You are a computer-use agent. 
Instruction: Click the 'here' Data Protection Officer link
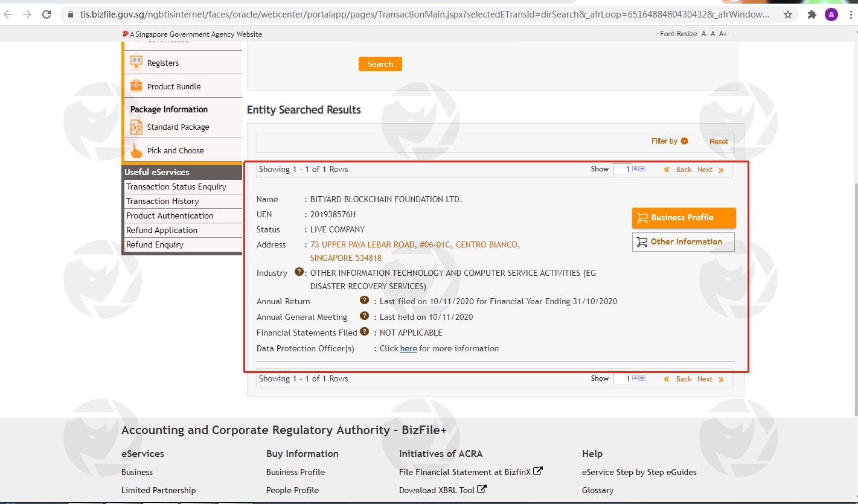pos(408,349)
